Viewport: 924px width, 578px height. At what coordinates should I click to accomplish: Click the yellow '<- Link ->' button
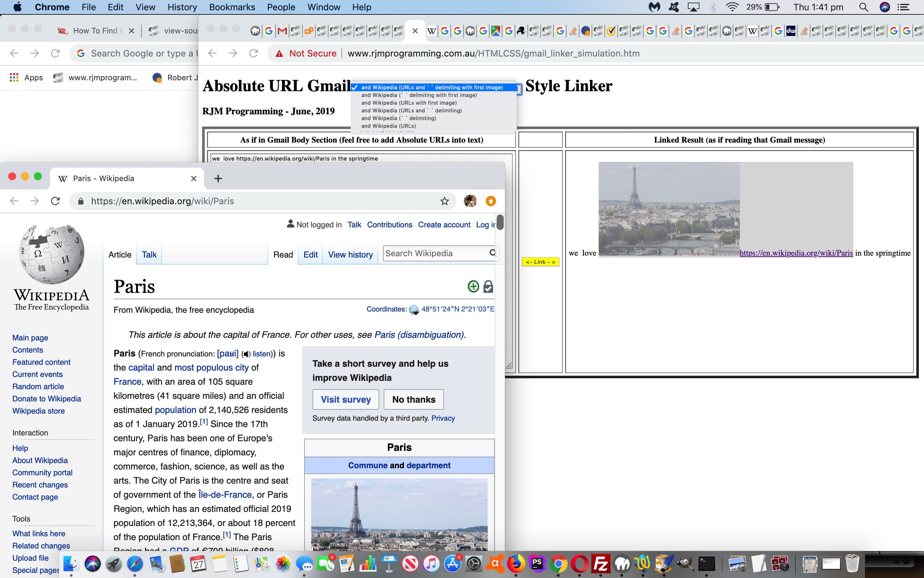click(x=540, y=262)
